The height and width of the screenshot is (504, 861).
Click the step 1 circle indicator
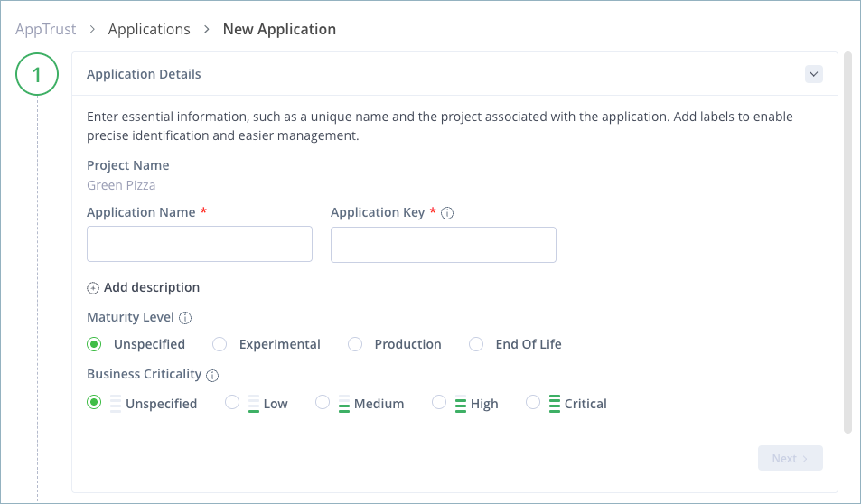click(37, 74)
